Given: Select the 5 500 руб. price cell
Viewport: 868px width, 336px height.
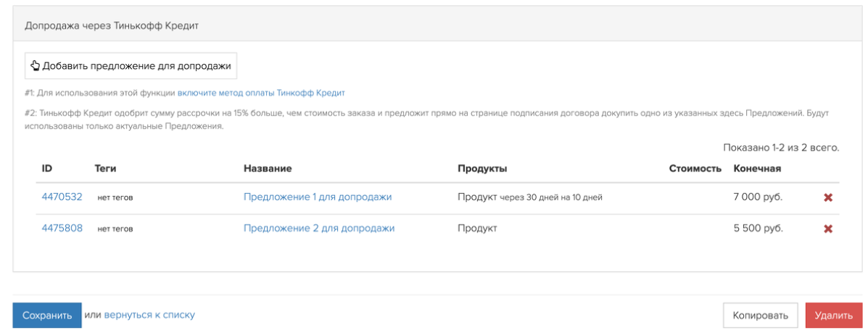Looking at the screenshot, I should (x=759, y=229).
